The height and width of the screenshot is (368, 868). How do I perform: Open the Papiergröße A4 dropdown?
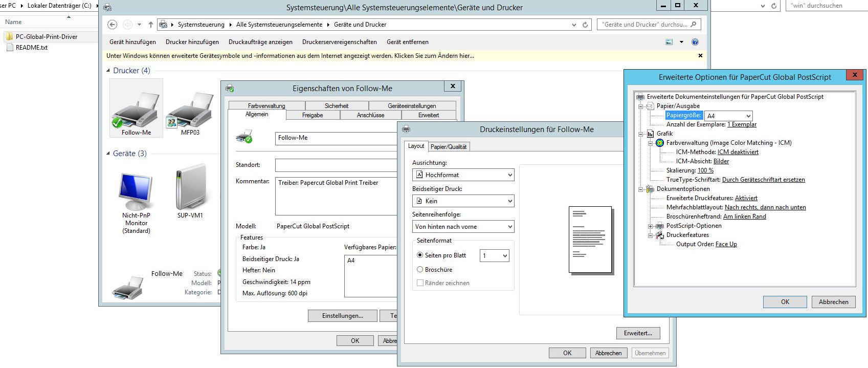728,116
